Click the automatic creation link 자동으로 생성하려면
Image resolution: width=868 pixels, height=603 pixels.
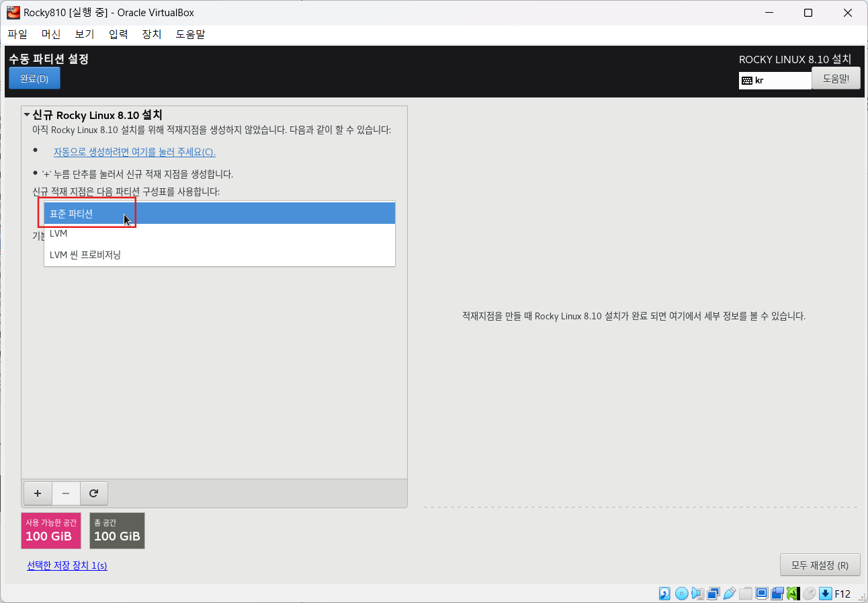(x=134, y=152)
